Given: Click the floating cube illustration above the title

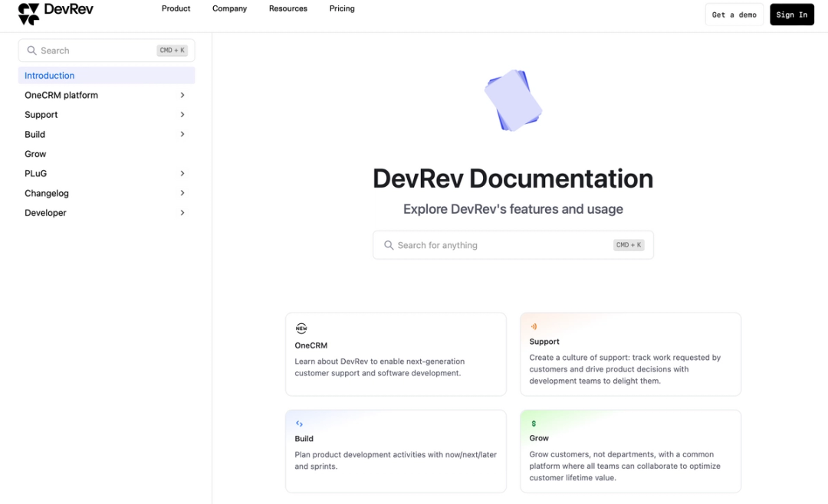Looking at the screenshot, I should point(512,100).
